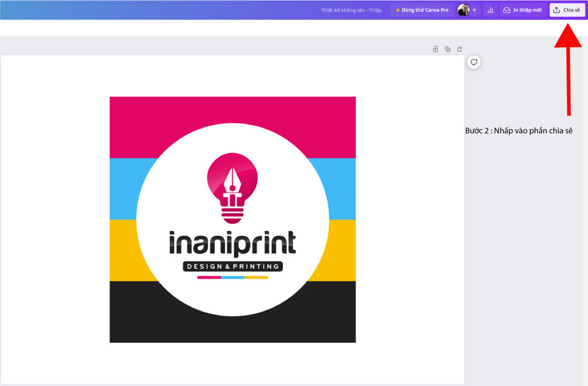Image resolution: width=588 pixels, height=386 pixels.
Task: Click the Chia sẻ share button
Action: click(x=567, y=10)
